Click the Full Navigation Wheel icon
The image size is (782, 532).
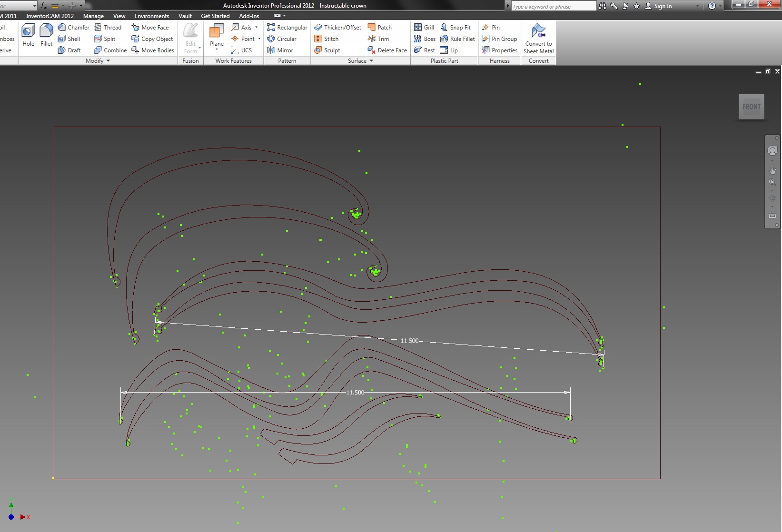(772, 150)
